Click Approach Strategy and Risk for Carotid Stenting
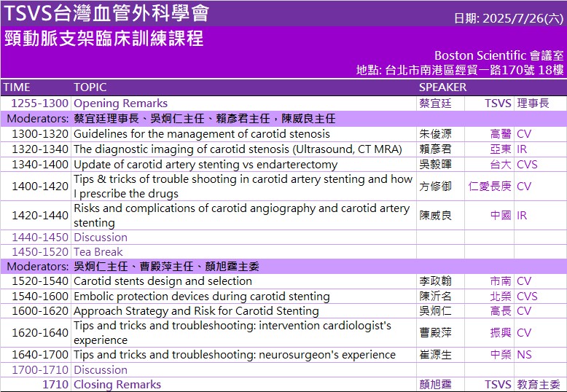567x392 pixels. [x=196, y=311]
